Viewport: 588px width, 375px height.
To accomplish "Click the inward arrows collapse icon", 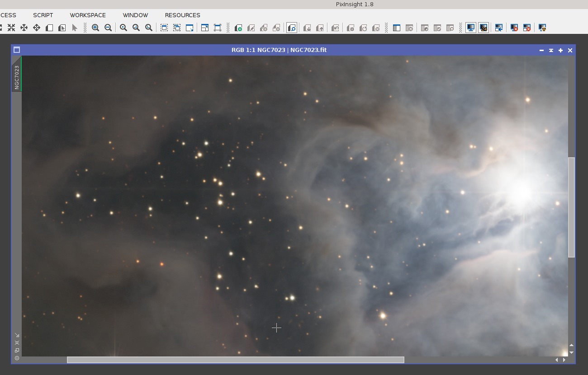I will point(11,28).
